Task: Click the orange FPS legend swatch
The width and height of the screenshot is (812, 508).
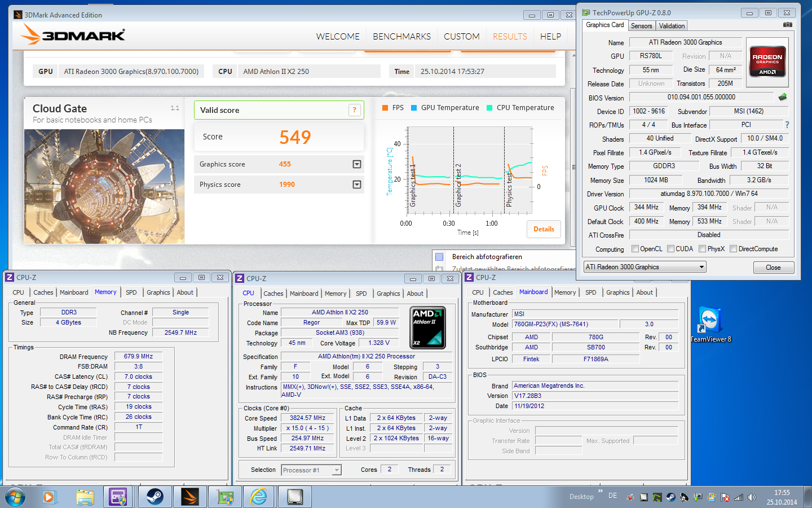Action: pos(385,108)
